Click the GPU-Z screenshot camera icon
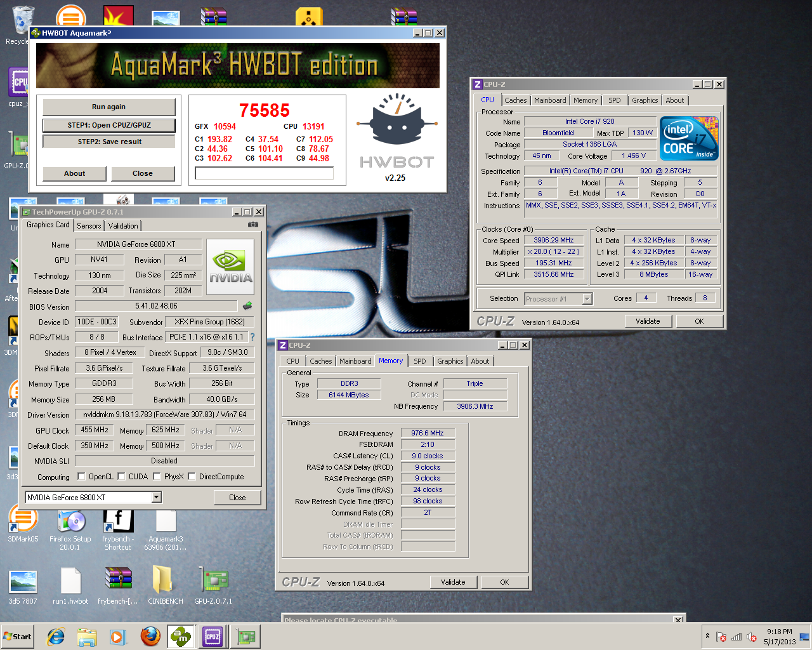 point(252,225)
